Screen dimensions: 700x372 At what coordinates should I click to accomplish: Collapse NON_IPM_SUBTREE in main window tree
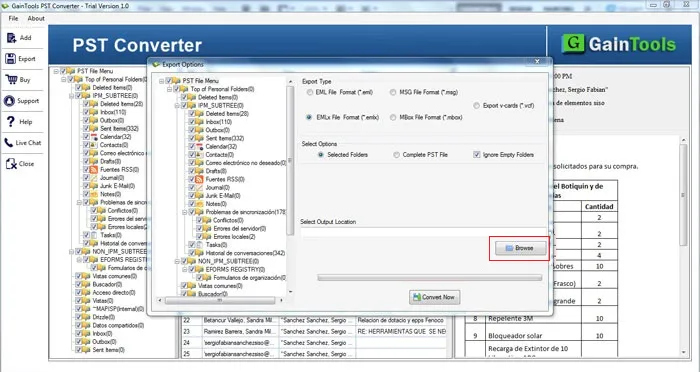(x=71, y=251)
